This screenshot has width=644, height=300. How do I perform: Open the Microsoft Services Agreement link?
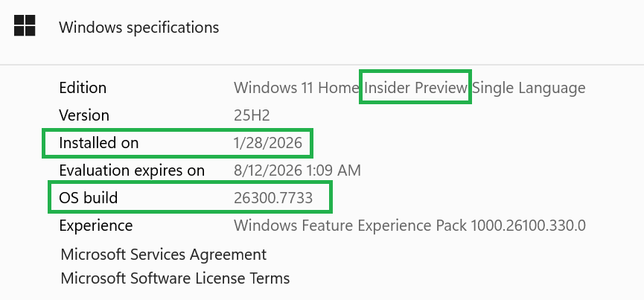pos(164,255)
